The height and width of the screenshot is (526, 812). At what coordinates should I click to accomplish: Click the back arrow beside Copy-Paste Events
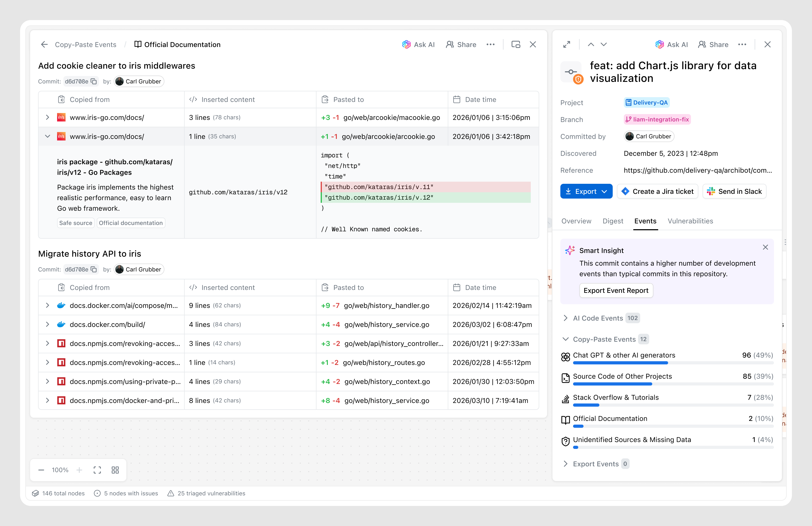pos(44,45)
